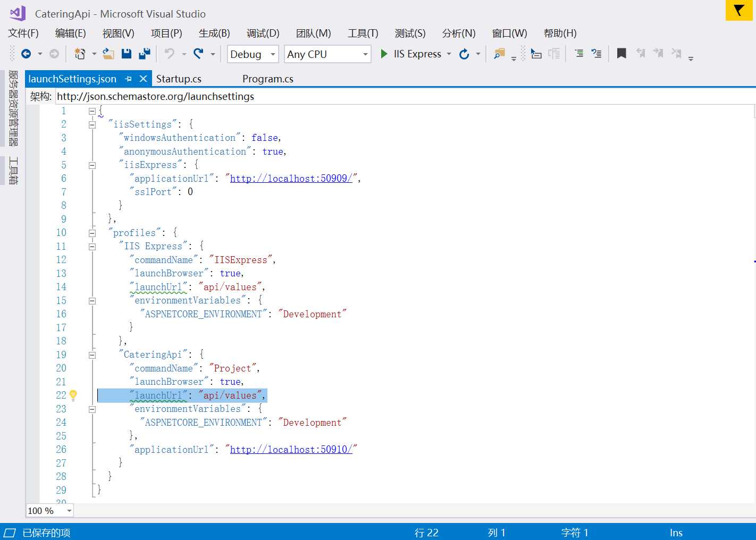
Task: Open the browser refresh dropdown arrow
Action: point(478,54)
